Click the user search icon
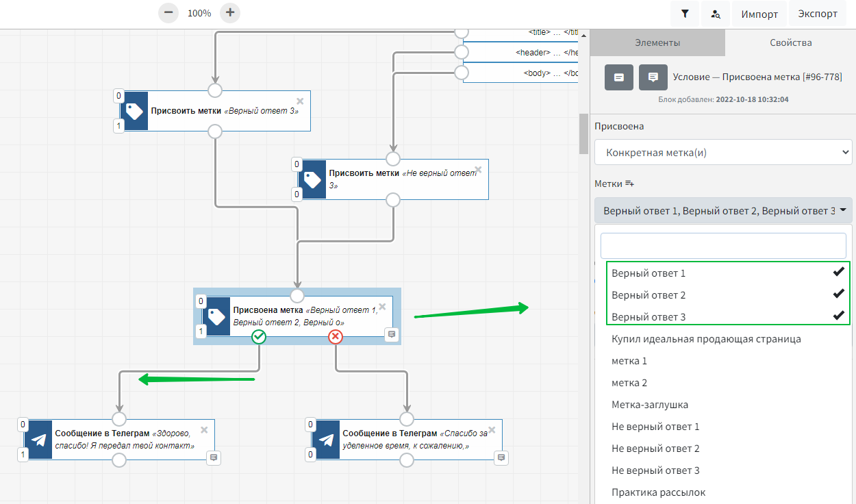Viewport: 856px width, 504px height. point(716,14)
